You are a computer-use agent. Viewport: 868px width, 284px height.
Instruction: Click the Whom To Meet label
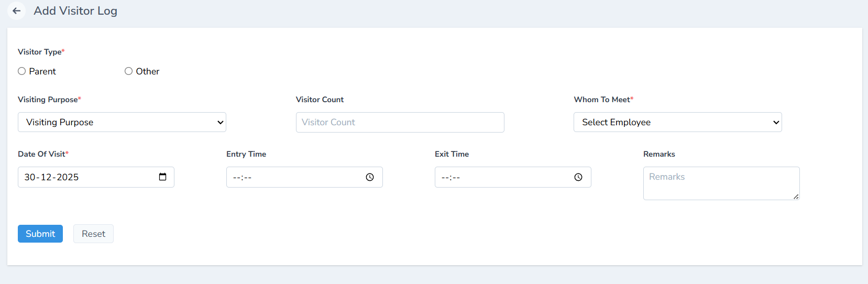click(602, 100)
